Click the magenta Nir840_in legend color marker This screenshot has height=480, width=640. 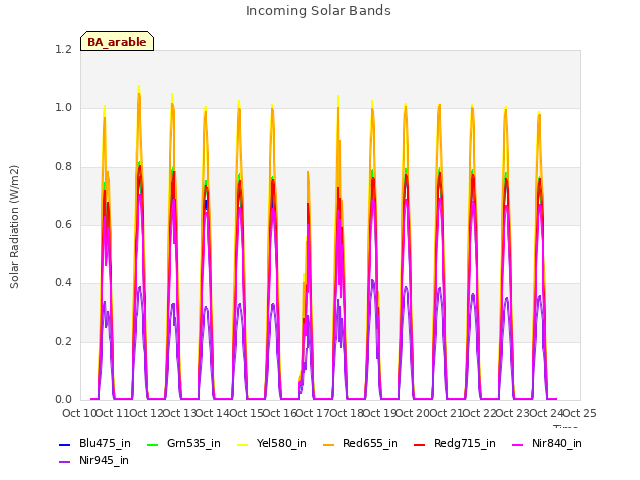tap(518, 444)
